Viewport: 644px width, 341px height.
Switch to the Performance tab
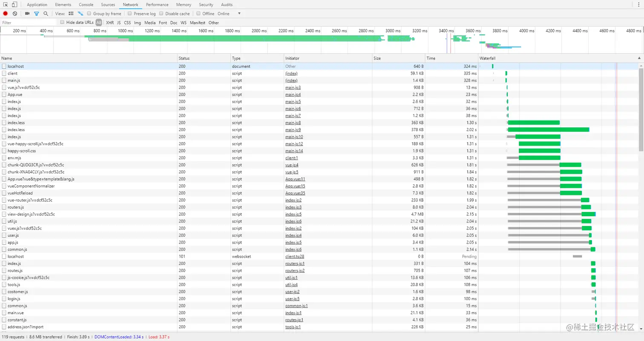click(157, 5)
